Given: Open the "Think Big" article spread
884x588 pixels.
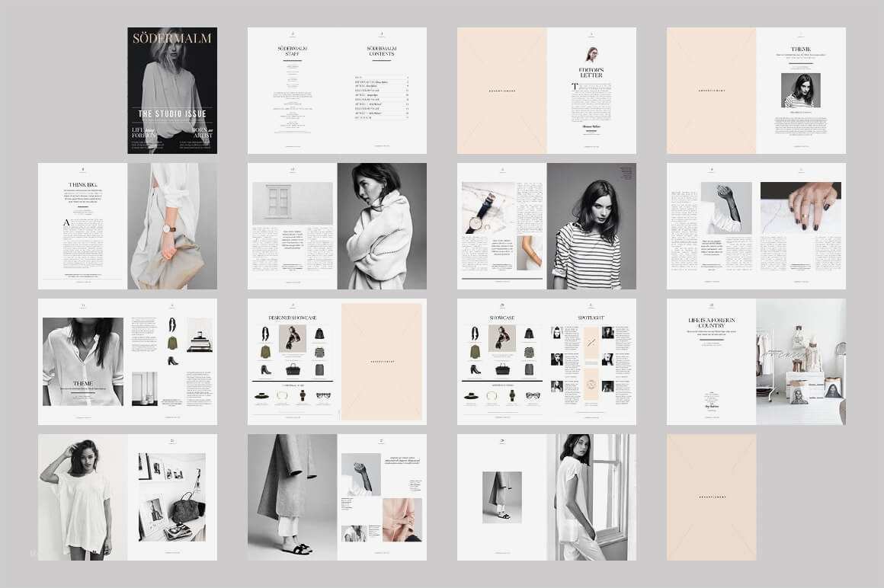Looking at the screenshot, I should tap(127, 226).
